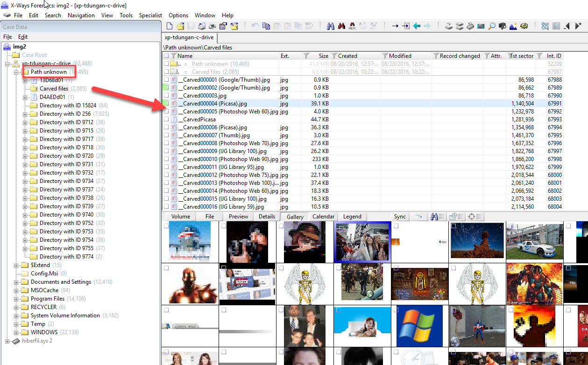Click the magnifying glass analysis icon
Screen dimensions: 588x365
point(492,26)
